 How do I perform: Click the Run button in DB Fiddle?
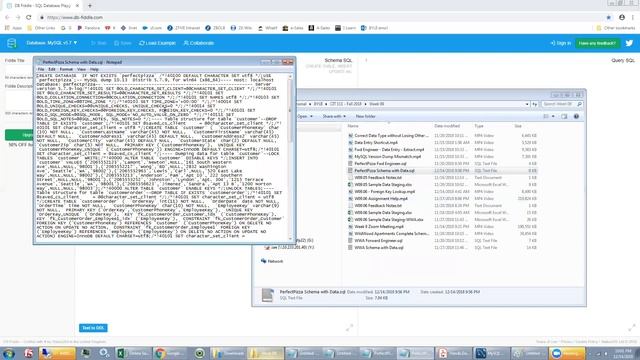[x=99, y=43]
